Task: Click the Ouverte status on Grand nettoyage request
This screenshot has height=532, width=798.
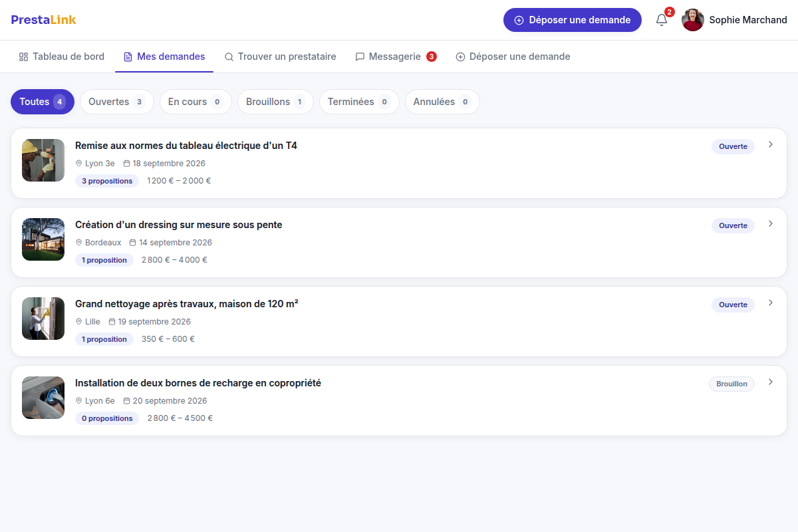Action: pyautogui.click(x=733, y=305)
